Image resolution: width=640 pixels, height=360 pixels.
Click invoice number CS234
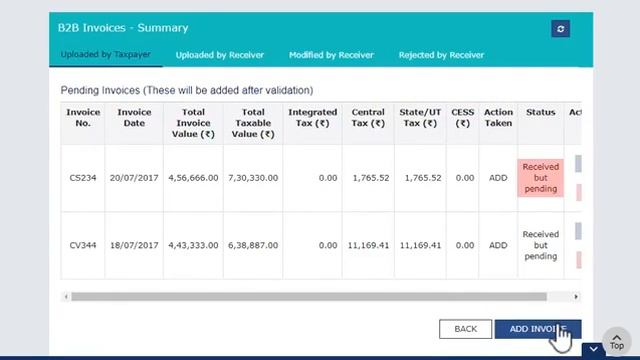click(x=83, y=178)
